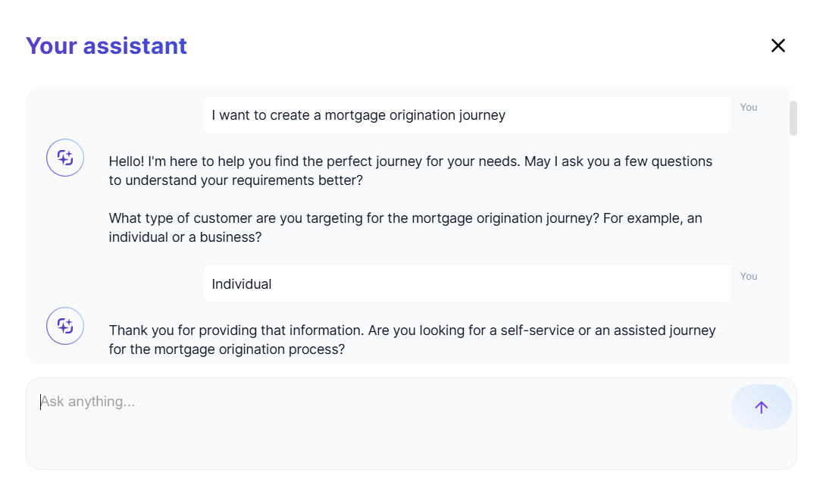823x504 pixels.
Task: Click the You label beside Individual reply
Action: [749, 277]
